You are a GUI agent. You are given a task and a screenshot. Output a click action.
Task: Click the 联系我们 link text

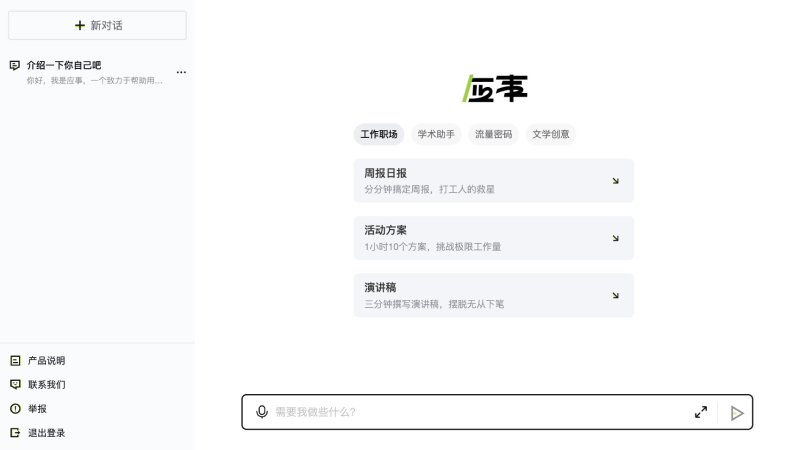(x=47, y=384)
